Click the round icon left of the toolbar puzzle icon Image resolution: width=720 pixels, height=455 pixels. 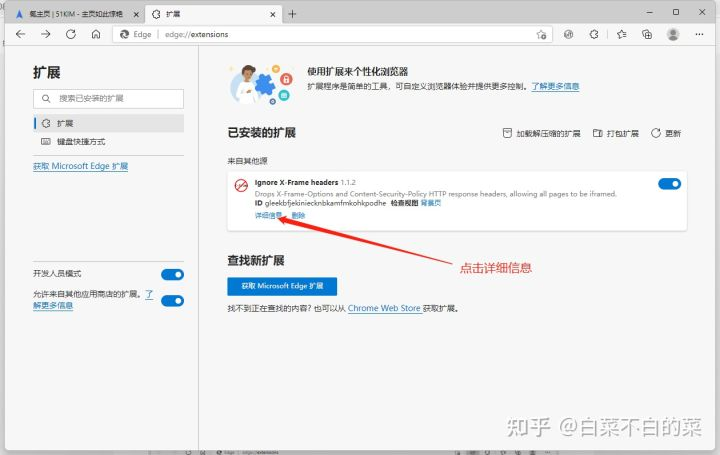pyautogui.click(x=568, y=34)
